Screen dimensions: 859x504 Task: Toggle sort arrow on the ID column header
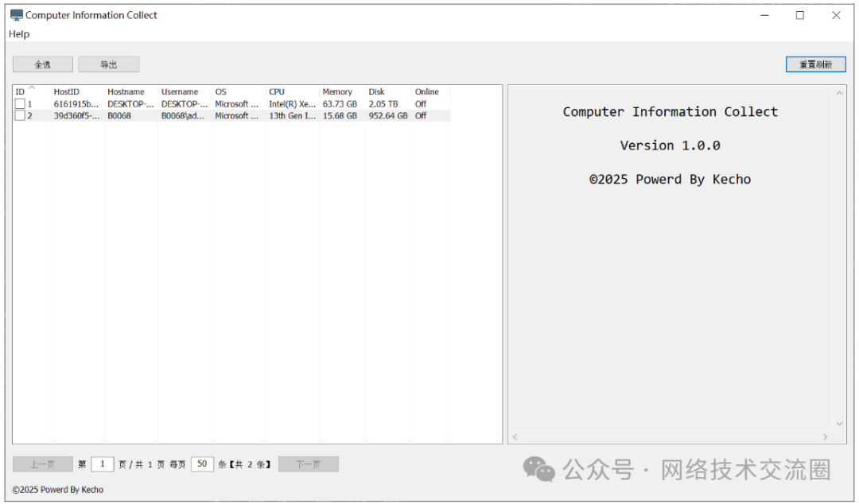click(32, 87)
